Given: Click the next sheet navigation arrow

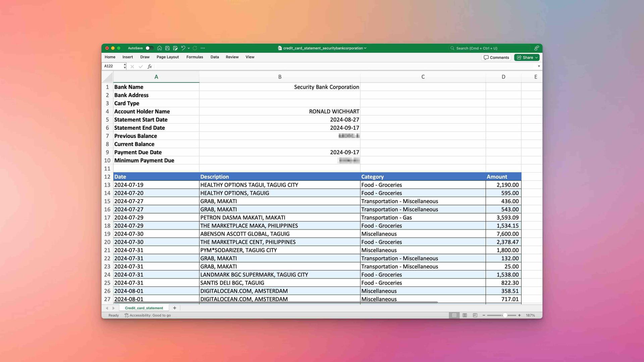Looking at the screenshot, I should (113, 308).
